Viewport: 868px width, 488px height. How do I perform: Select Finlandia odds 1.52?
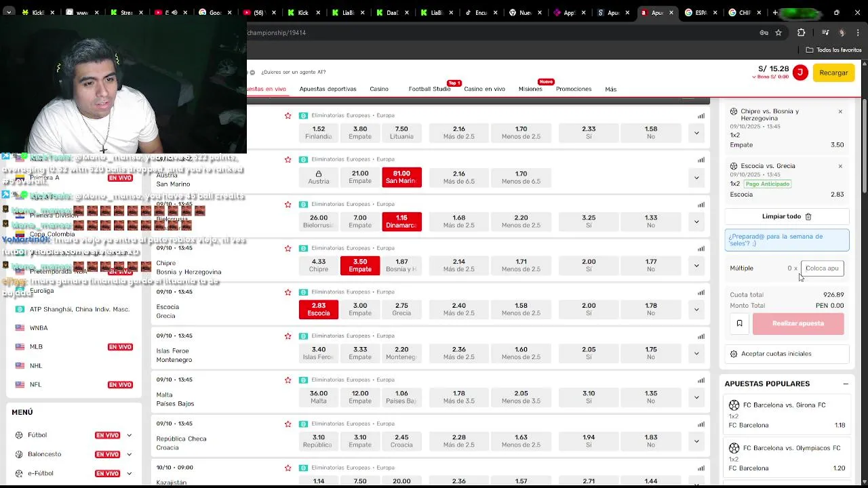coord(319,133)
